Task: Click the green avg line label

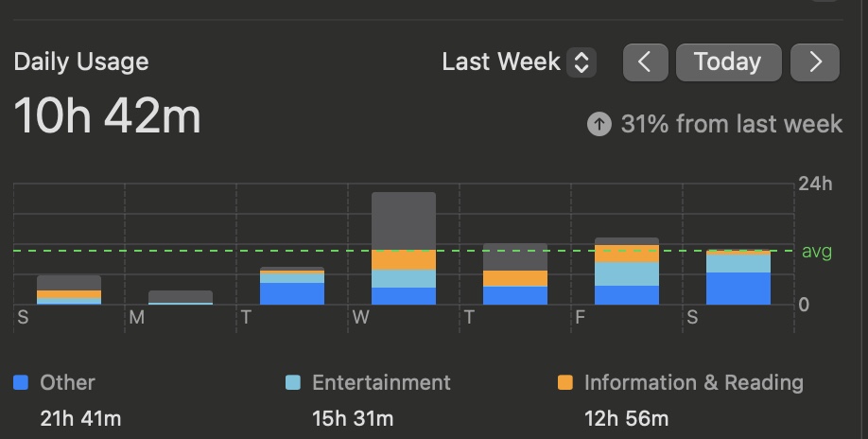Action: click(x=817, y=252)
